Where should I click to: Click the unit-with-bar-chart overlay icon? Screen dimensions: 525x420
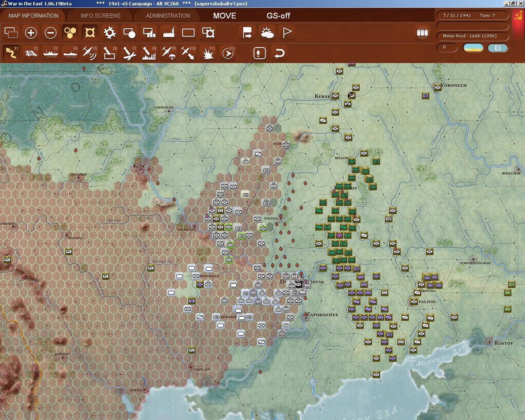[x=149, y=33]
